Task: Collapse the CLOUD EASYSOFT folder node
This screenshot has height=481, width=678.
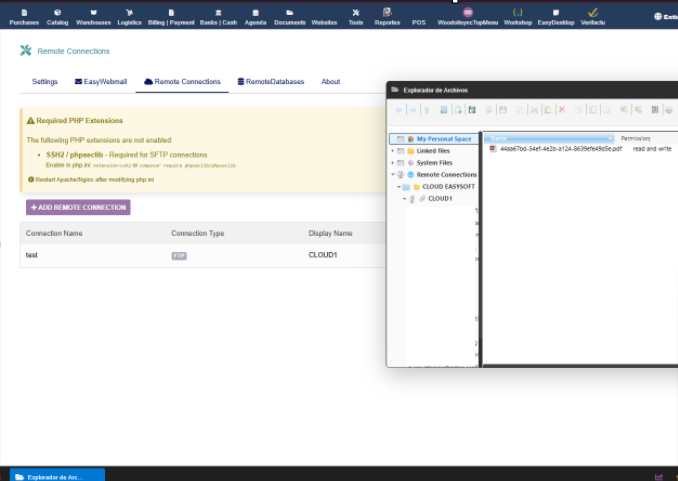Action: [398, 187]
